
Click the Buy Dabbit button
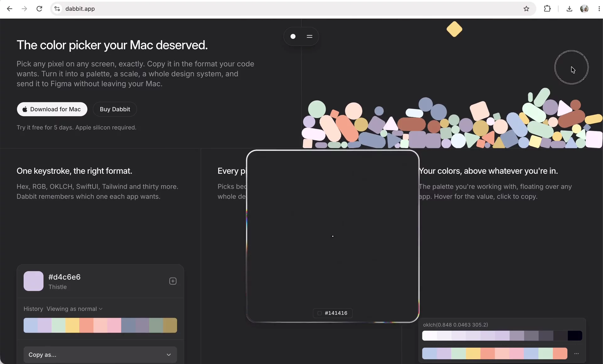pyautogui.click(x=115, y=109)
